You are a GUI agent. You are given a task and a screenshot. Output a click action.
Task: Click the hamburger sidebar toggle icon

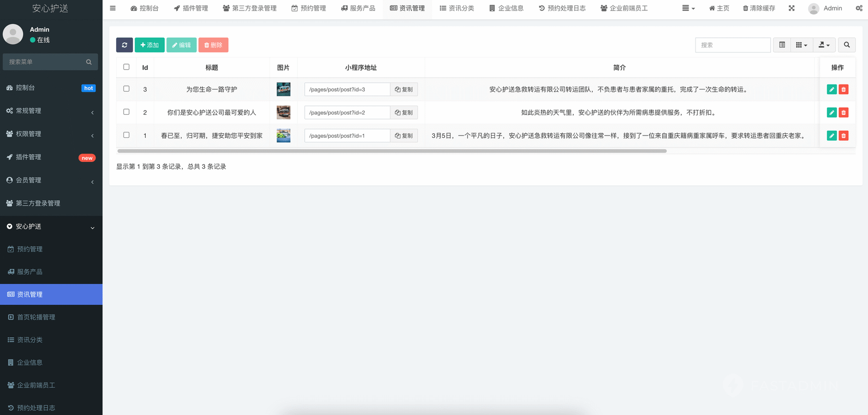tap(113, 8)
